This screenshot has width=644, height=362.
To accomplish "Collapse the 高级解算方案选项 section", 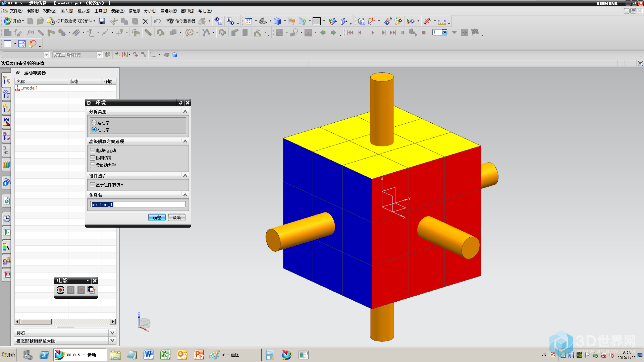I will [x=185, y=141].
